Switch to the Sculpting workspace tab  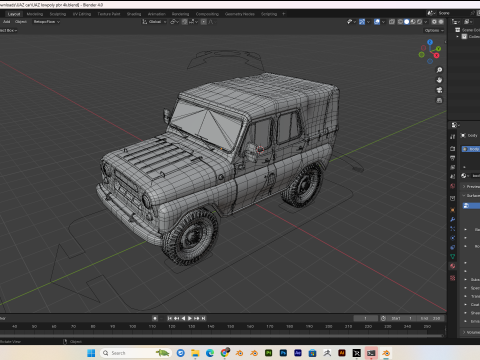[x=58, y=14]
